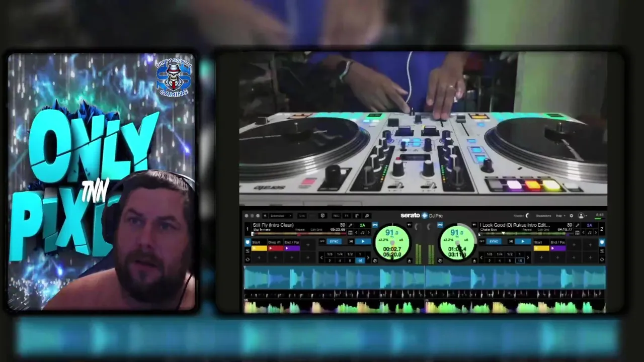
Task: Select deck 2 loop roll tab icon
Action: (602, 259)
